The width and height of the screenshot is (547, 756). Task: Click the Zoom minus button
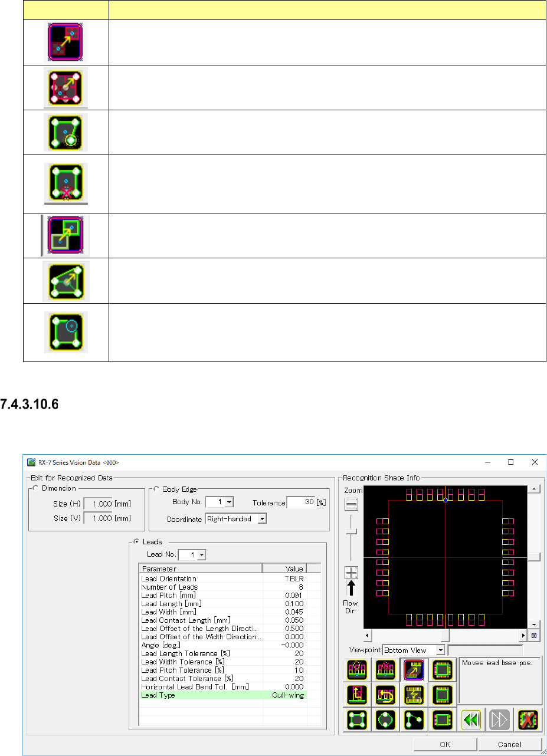(x=351, y=504)
